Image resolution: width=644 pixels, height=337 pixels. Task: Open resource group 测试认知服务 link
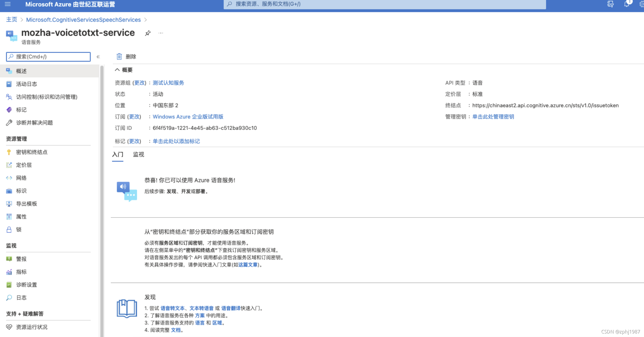click(x=168, y=83)
